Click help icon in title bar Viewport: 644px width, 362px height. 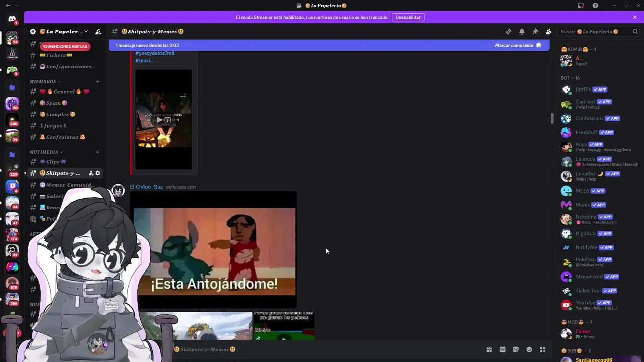(x=595, y=6)
